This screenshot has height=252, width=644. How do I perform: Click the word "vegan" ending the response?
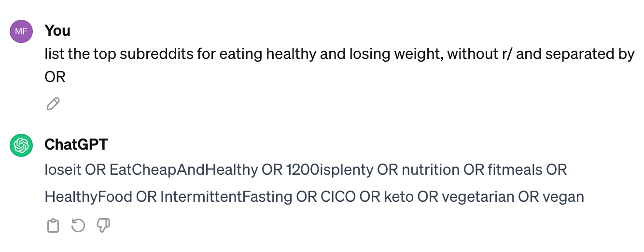(563, 197)
